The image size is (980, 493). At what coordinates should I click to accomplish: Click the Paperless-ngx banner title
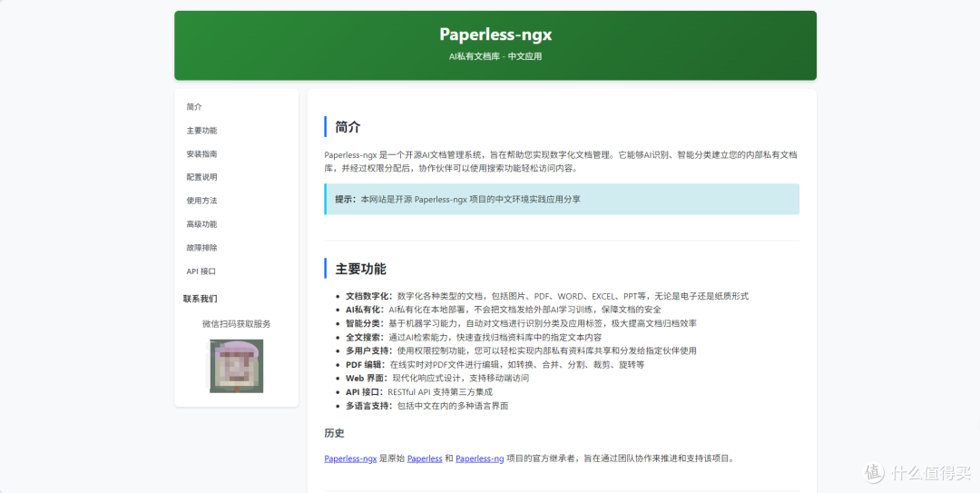pyautogui.click(x=495, y=34)
